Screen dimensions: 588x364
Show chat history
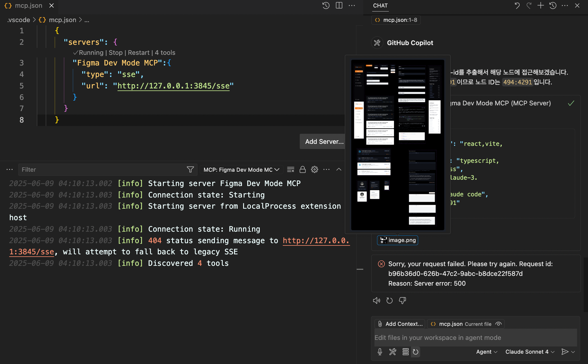553,5
